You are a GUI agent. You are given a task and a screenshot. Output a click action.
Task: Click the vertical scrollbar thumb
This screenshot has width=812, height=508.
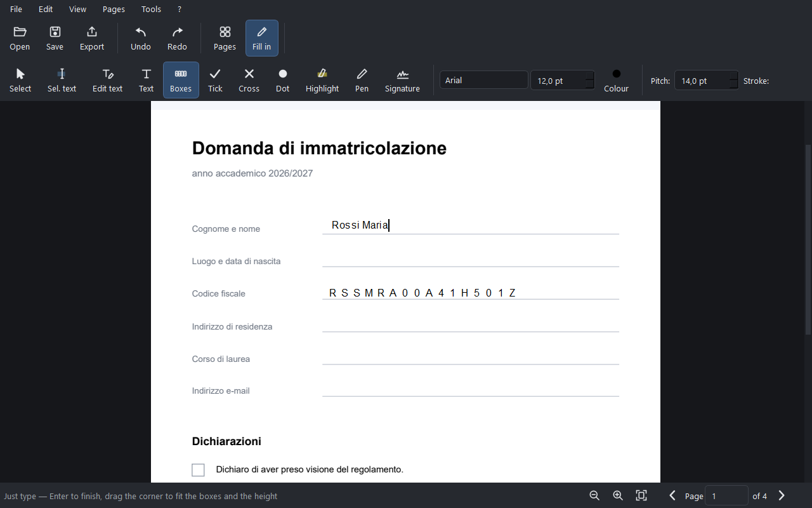pos(808,239)
